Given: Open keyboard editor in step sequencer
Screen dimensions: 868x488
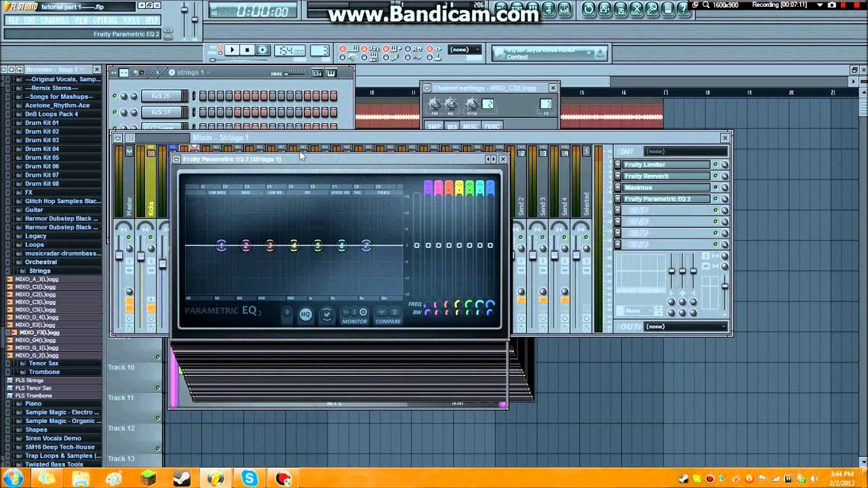Looking at the screenshot, I should [x=331, y=73].
